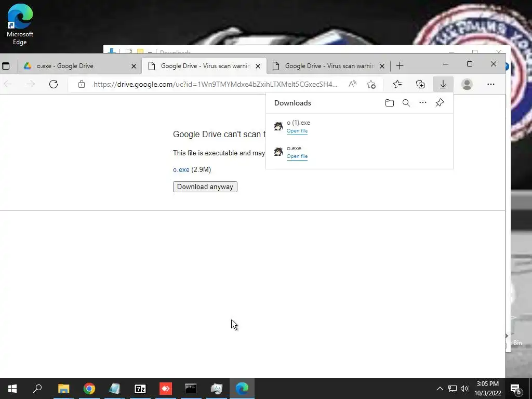Search downloads in the Downloads panel
Screen dimensions: 532x399
pyautogui.click(x=406, y=103)
